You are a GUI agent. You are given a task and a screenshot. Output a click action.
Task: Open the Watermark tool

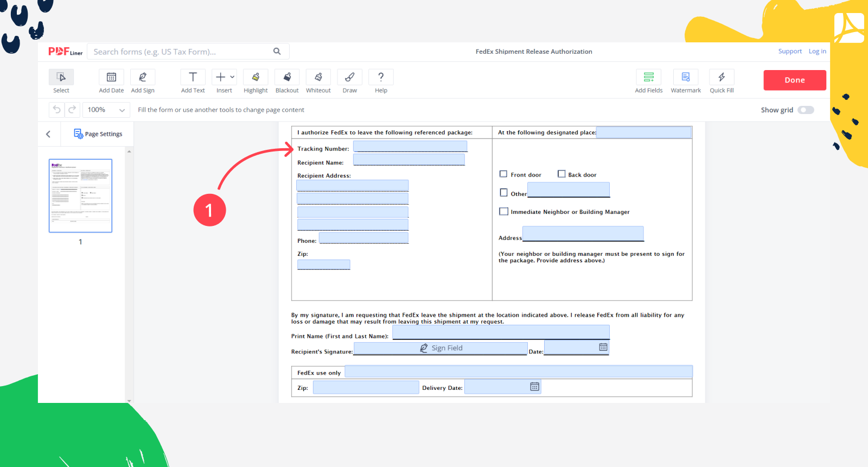pyautogui.click(x=686, y=77)
